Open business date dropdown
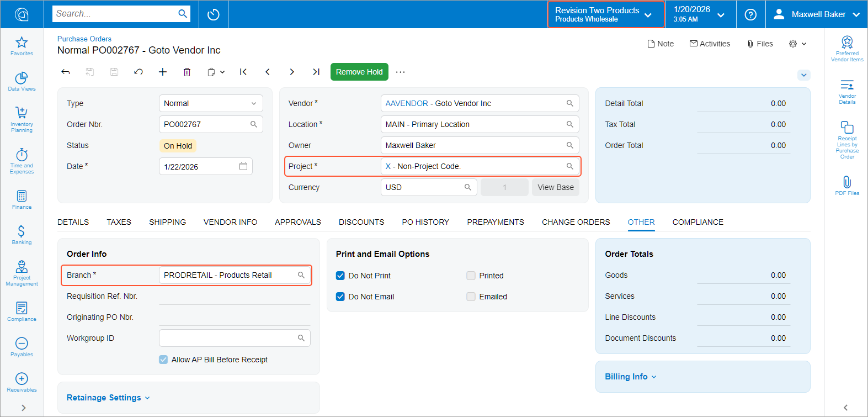Screen dimensions: 868x417 [x=701, y=14]
